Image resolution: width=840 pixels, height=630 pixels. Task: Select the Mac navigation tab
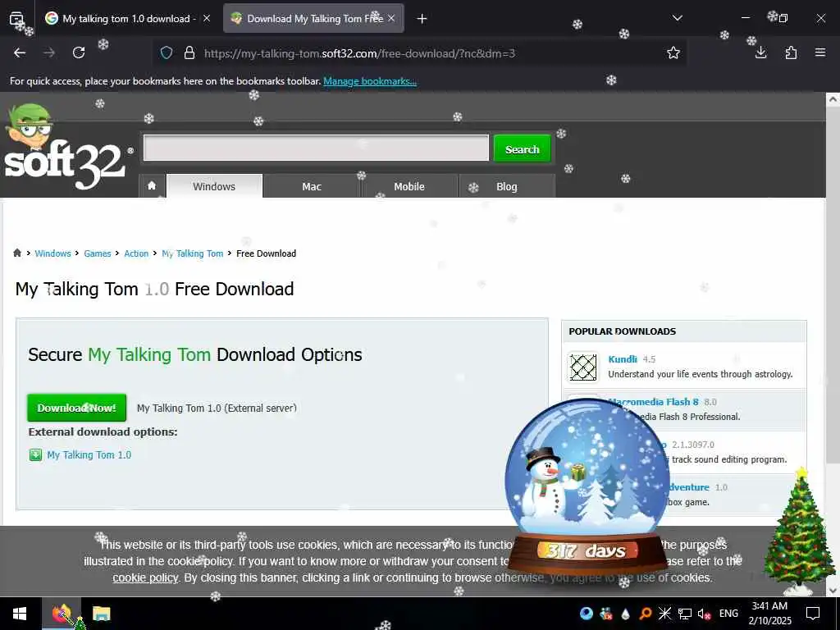click(312, 186)
